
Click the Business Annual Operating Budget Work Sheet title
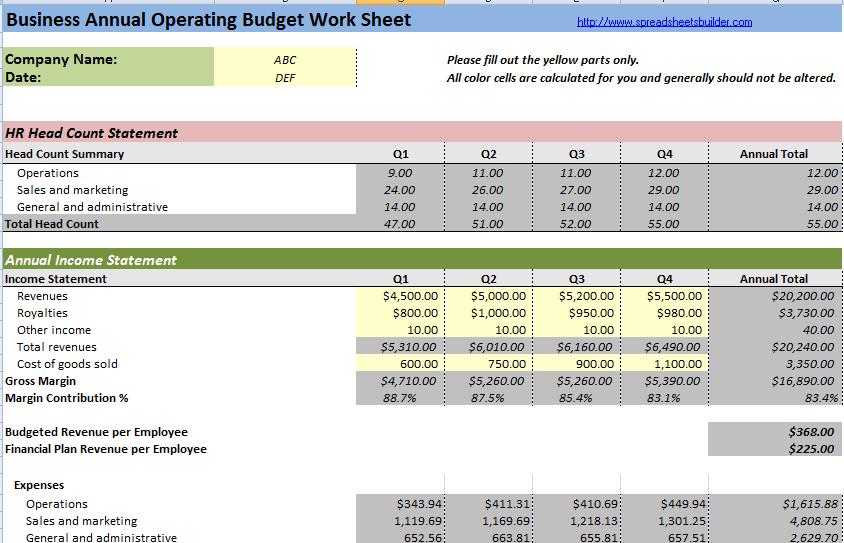(x=208, y=20)
